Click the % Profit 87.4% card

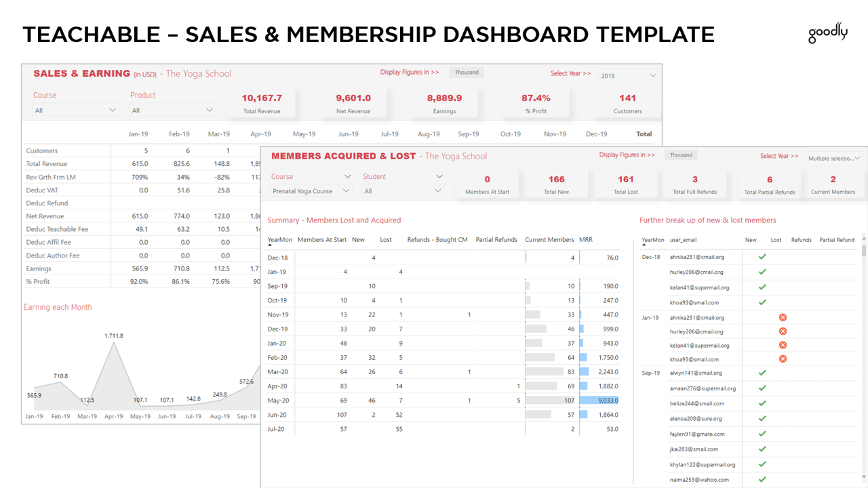(x=536, y=104)
